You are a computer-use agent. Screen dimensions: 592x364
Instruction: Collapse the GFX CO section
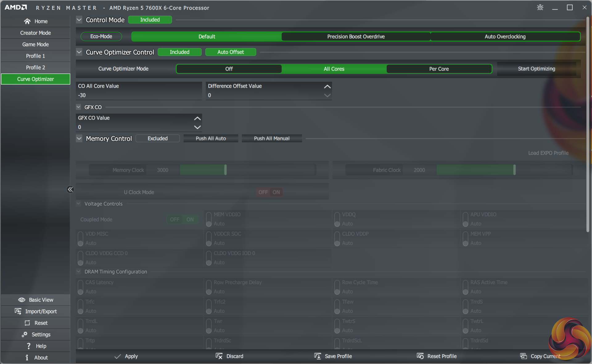[79, 107]
